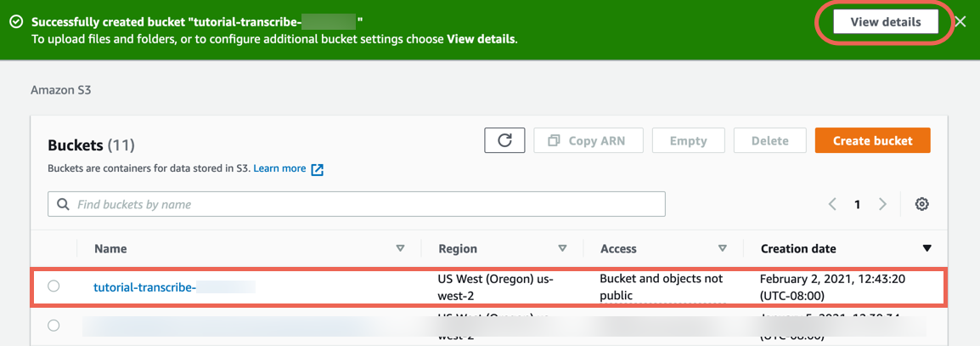Viewport: 980px width, 346px height.
Task: Click the 'Bucket and objects not public' cell
Action: click(x=662, y=287)
